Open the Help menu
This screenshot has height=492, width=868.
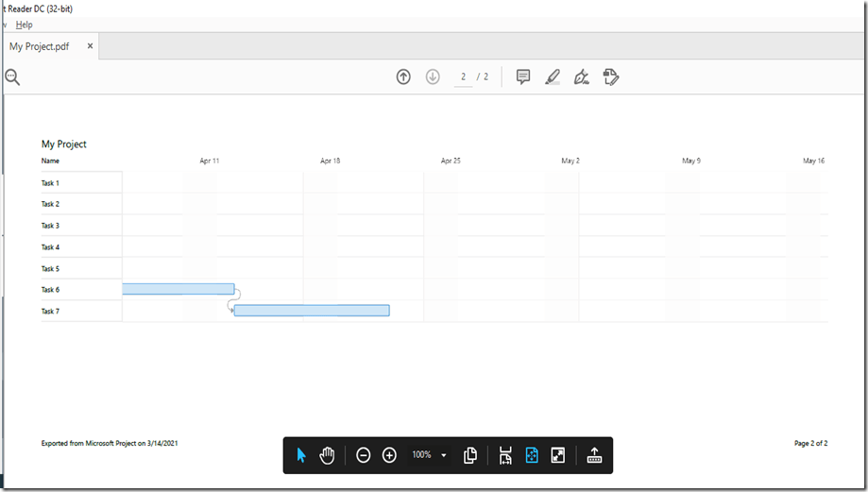point(25,25)
